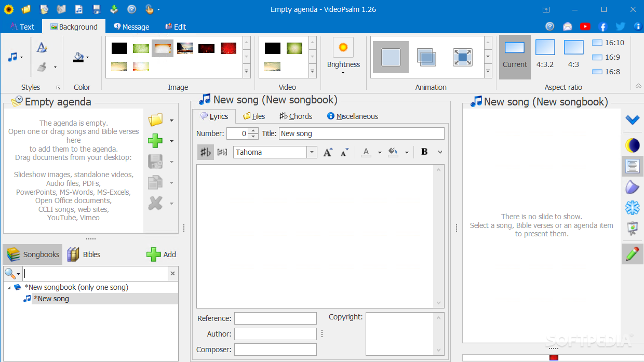Select the 16:10 aspect ratio

pos(608,43)
